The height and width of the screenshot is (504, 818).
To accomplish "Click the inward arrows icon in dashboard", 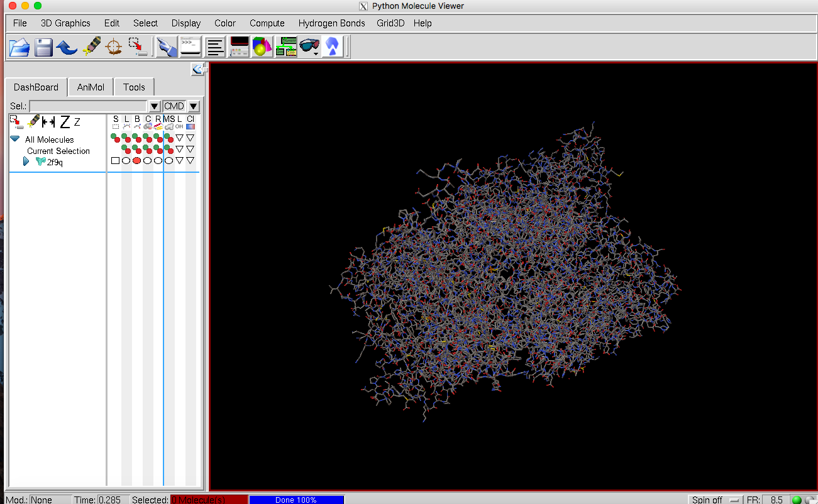I will pos(48,122).
